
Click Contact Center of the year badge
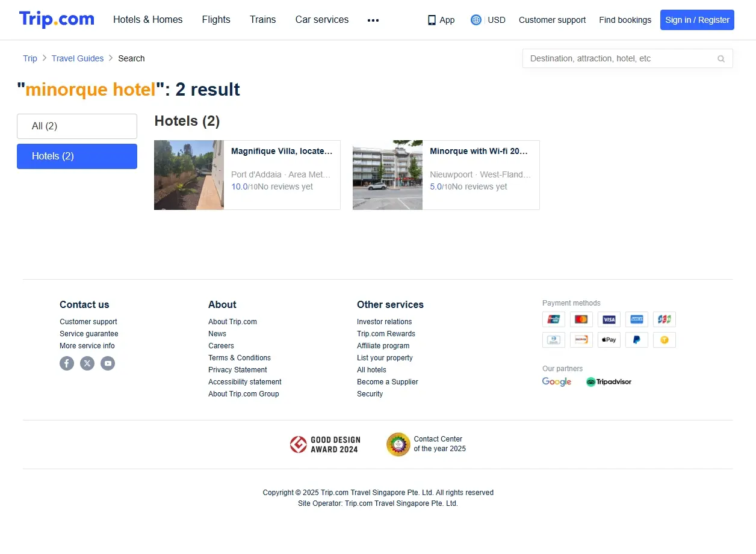pos(426,445)
